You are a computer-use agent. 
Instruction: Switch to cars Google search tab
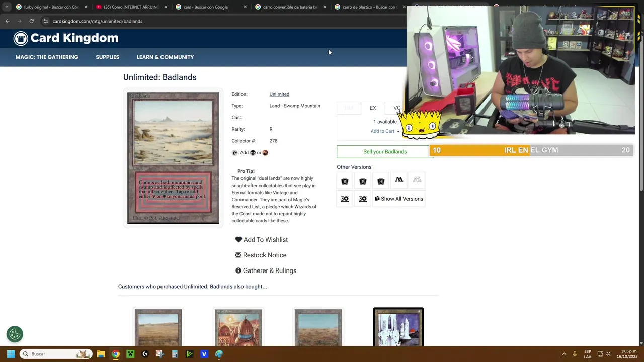pyautogui.click(x=210, y=7)
